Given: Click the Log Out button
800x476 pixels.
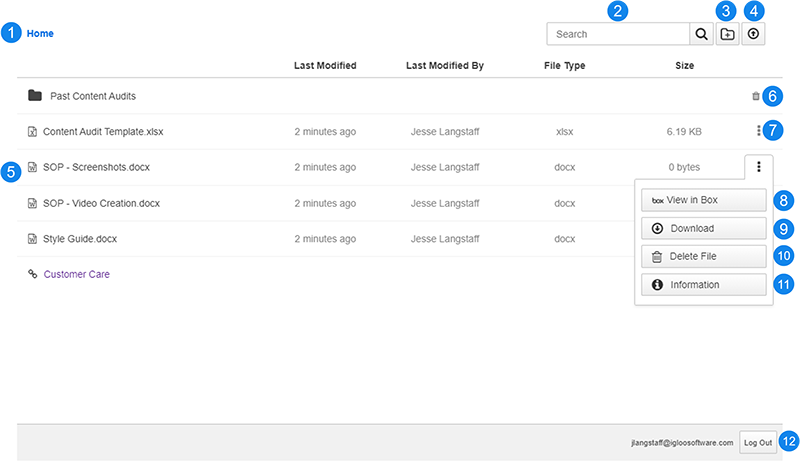Looking at the screenshot, I should [758, 442].
